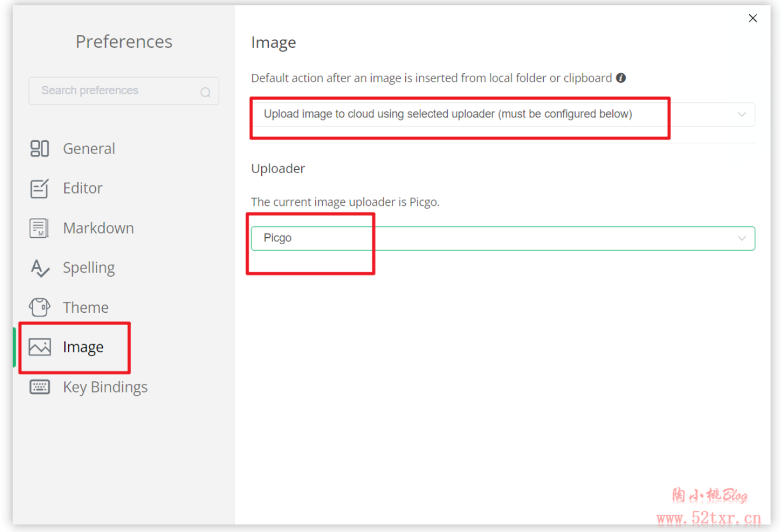This screenshot has height=532, width=781.
Task: Click the General layout icon in sidebar
Action: coord(39,149)
